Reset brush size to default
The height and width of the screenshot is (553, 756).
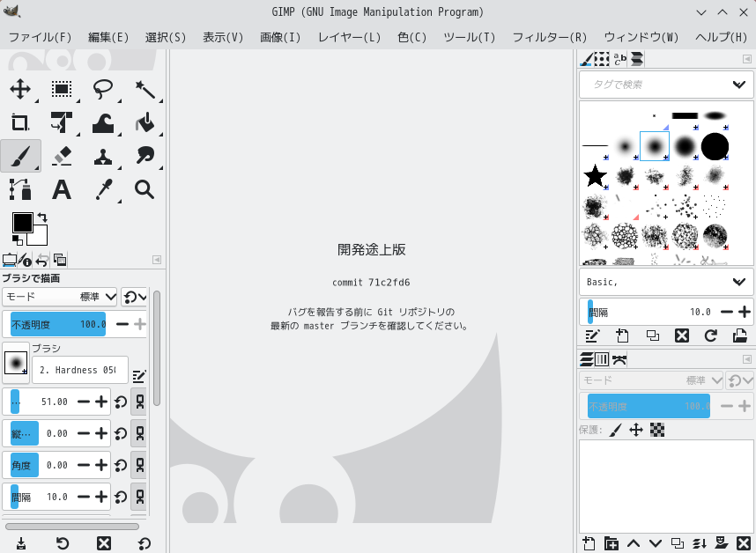pyautogui.click(x=121, y=402)
